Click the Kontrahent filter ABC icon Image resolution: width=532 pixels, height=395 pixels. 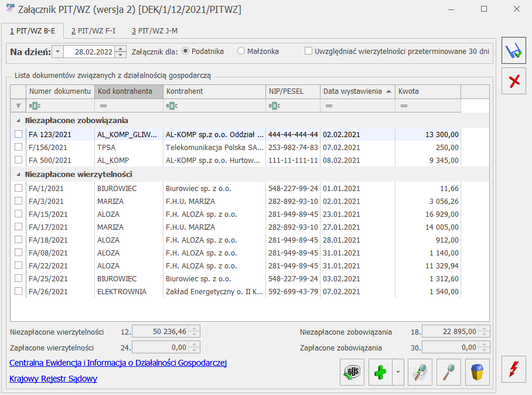(x=172, y=106)
